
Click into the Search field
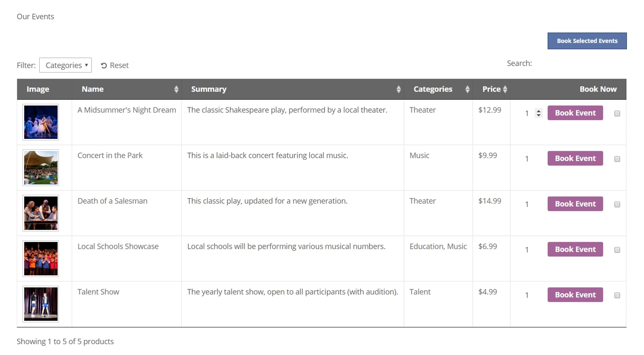[580, 64]
